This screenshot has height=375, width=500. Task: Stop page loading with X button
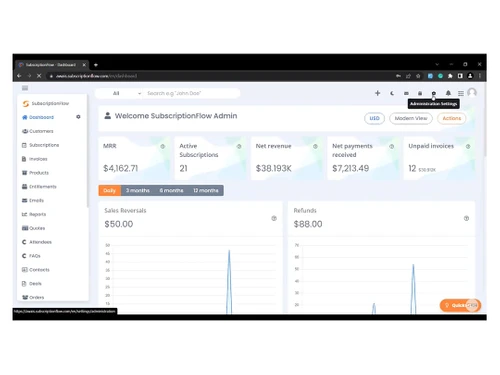pos(39,76)
